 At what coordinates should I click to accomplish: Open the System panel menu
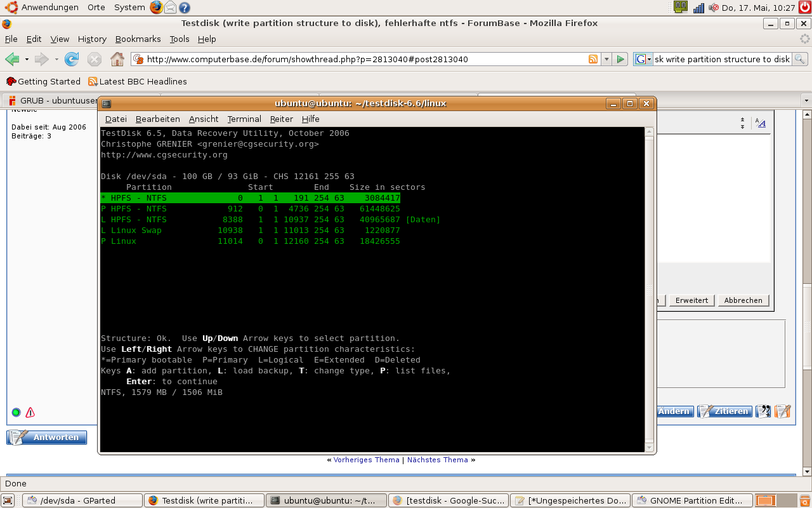click(129, 8)
